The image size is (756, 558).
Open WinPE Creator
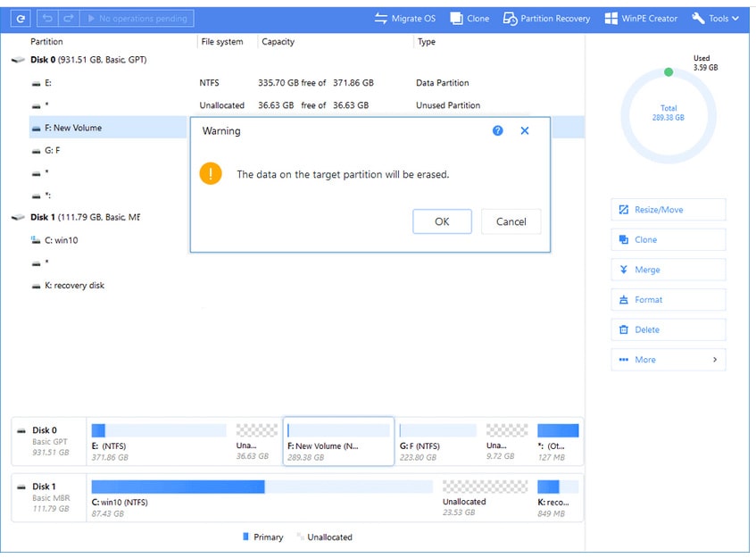coord(641,19)
